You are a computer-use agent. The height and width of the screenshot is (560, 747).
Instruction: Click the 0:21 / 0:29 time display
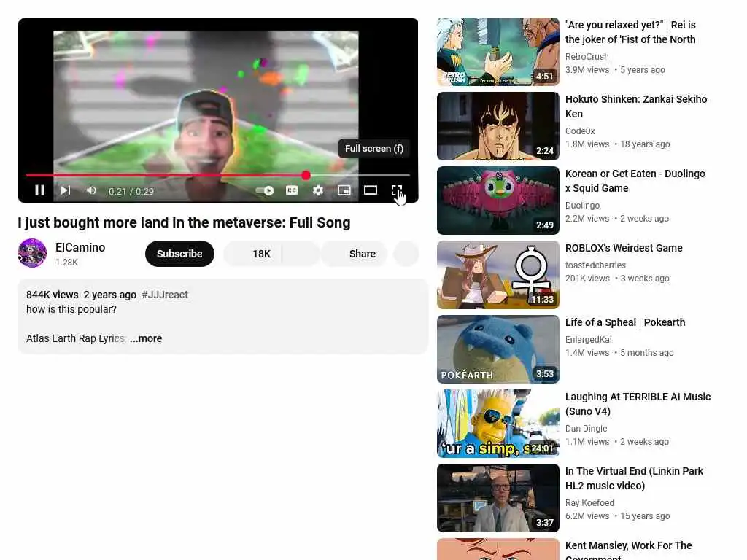click(131, 192)
